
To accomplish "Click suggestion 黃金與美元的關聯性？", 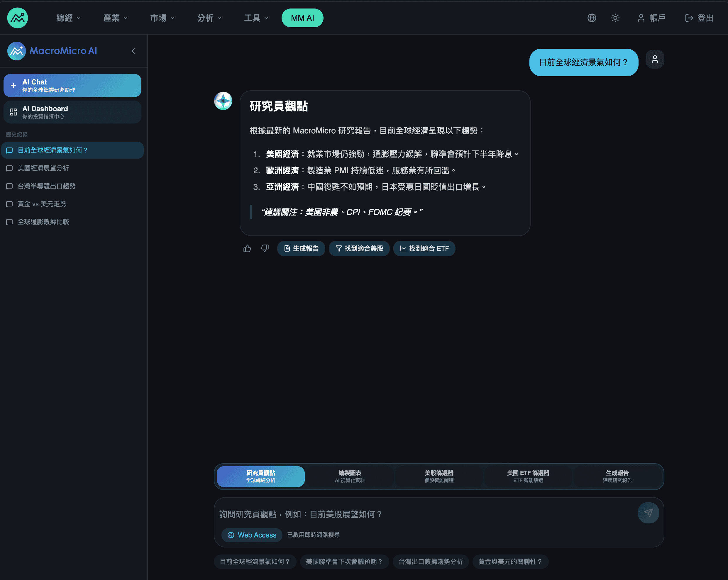I will pyautogui.click(x=511, y=562).
